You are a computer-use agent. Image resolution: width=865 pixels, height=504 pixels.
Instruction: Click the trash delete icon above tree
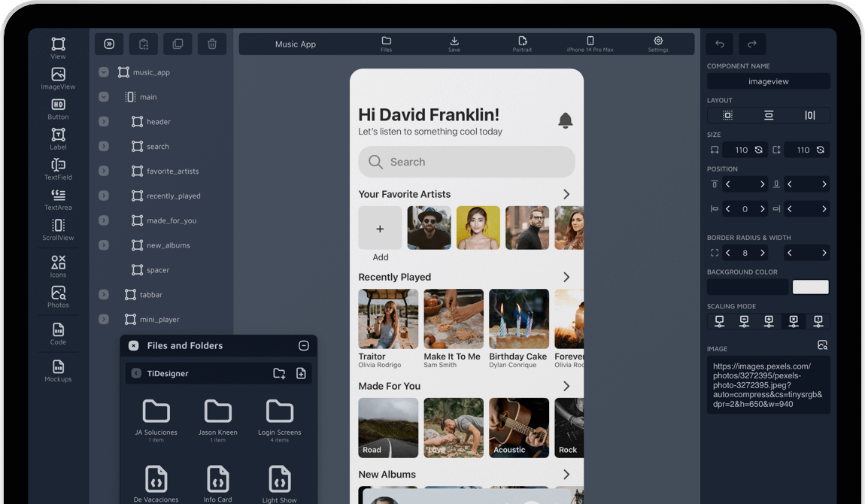coord(212,44)
